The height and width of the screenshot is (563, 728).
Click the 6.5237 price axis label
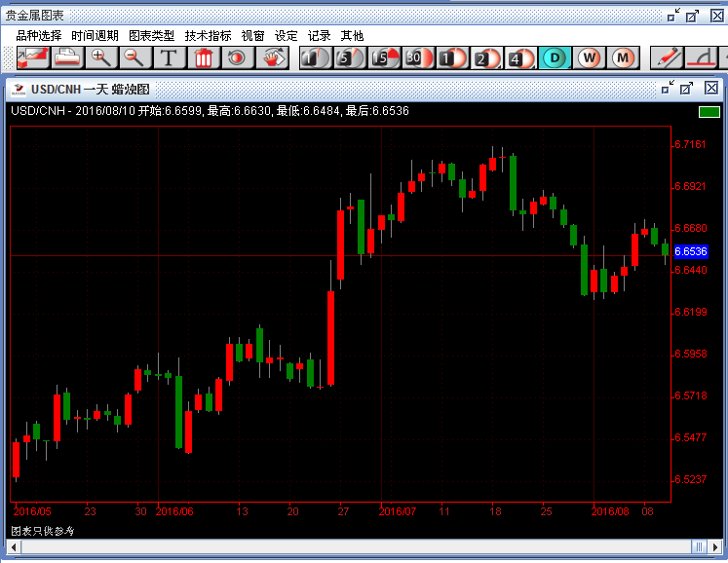(690, 479)
